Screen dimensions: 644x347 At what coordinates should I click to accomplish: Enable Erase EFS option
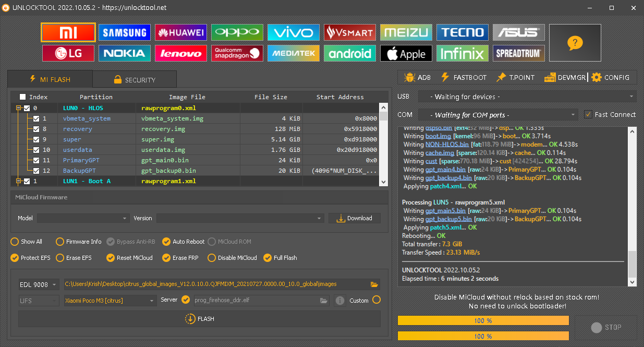coord(60,258)
